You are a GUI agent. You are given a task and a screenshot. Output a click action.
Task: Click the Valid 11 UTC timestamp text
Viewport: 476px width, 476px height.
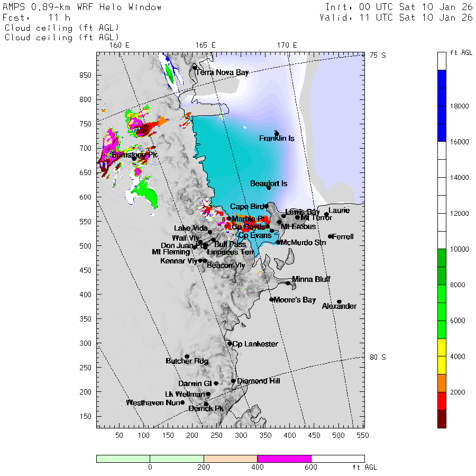396,17
